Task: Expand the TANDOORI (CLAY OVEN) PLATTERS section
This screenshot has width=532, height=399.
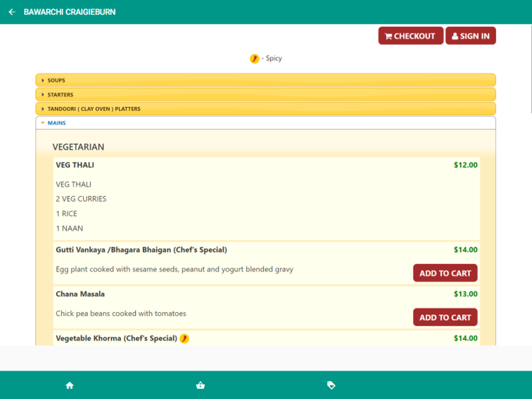Action: (265, 109)
